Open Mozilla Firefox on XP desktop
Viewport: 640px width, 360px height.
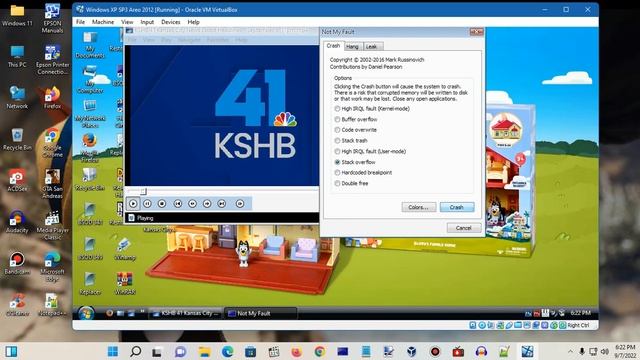pyautogui.click(x=89, y=148)
